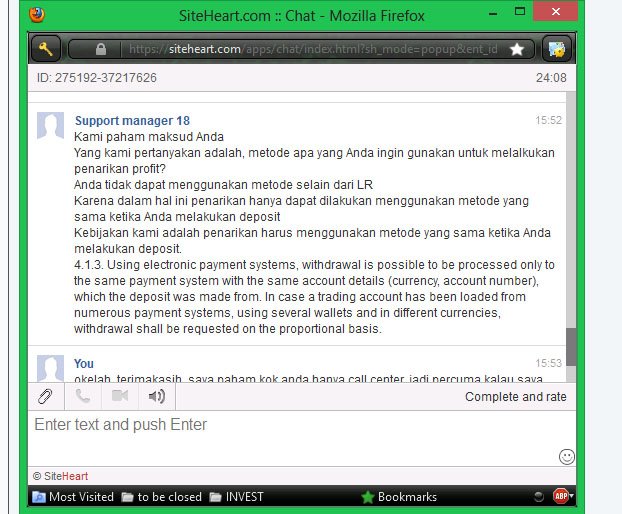This screenshot has width=622, height=514.
Task: Click the Support manager 18 name link
Action: coord(132,121)
